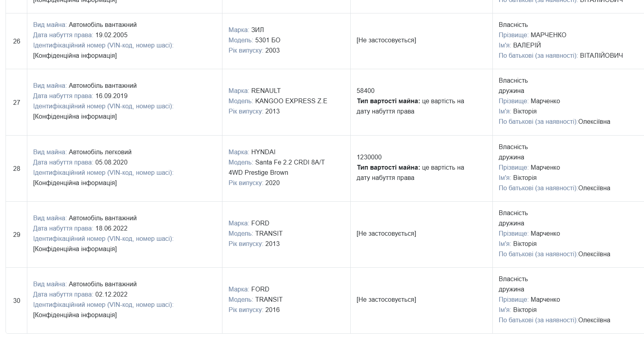The image size is (644, 344).
Task: Click the 5301 БО model text
Action: point(268,40)
